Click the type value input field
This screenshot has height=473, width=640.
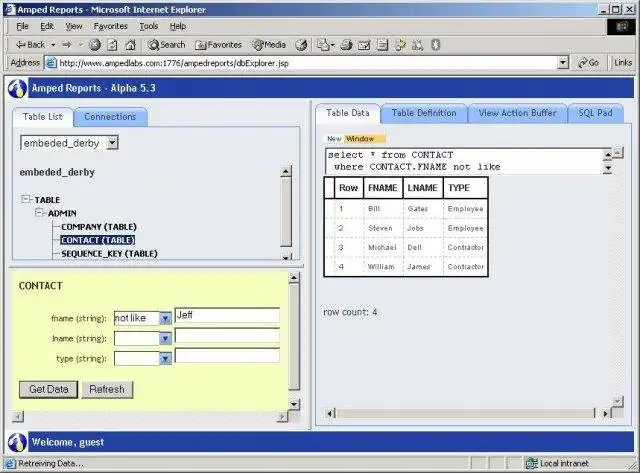pyautogui.click(x=227, y=356)
